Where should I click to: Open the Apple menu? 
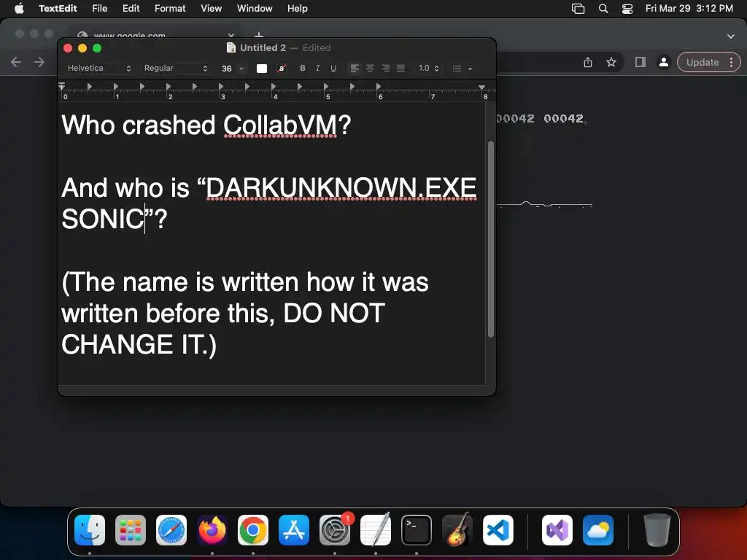[19, 8]
